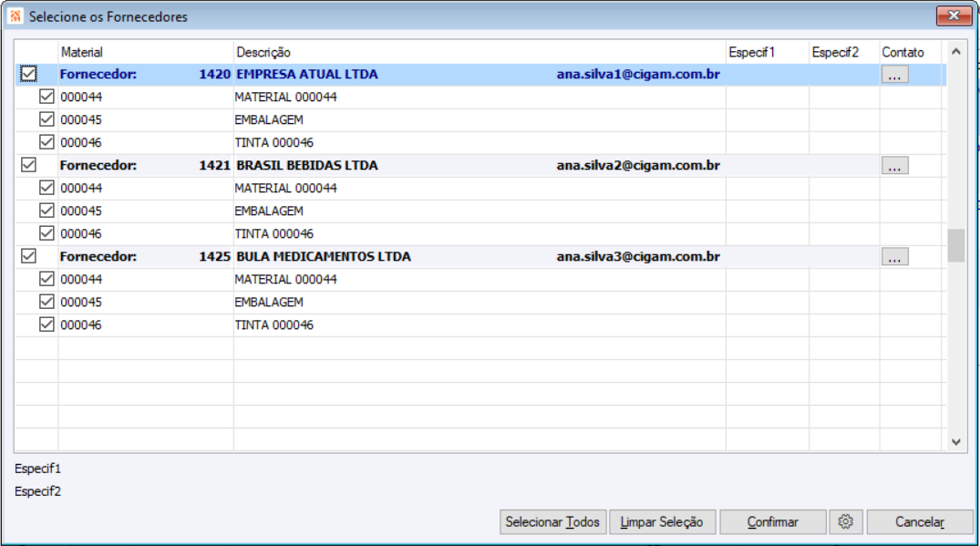The width and height of the screenshot is (980, 546).
Task: Select EMBALAGEM description under supplier 1421
Action: [269, 211]
